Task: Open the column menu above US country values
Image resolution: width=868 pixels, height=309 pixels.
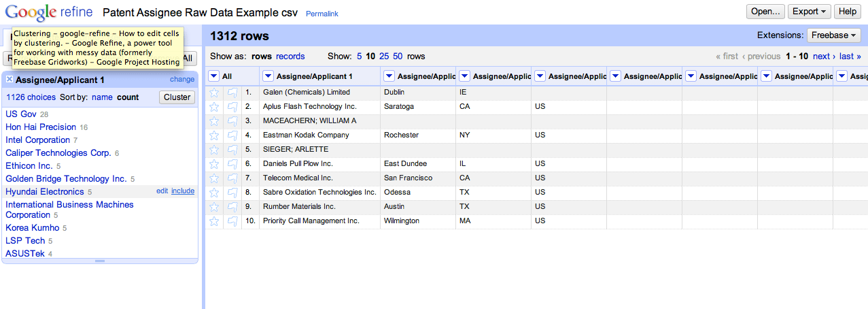Action: [540, 76]
